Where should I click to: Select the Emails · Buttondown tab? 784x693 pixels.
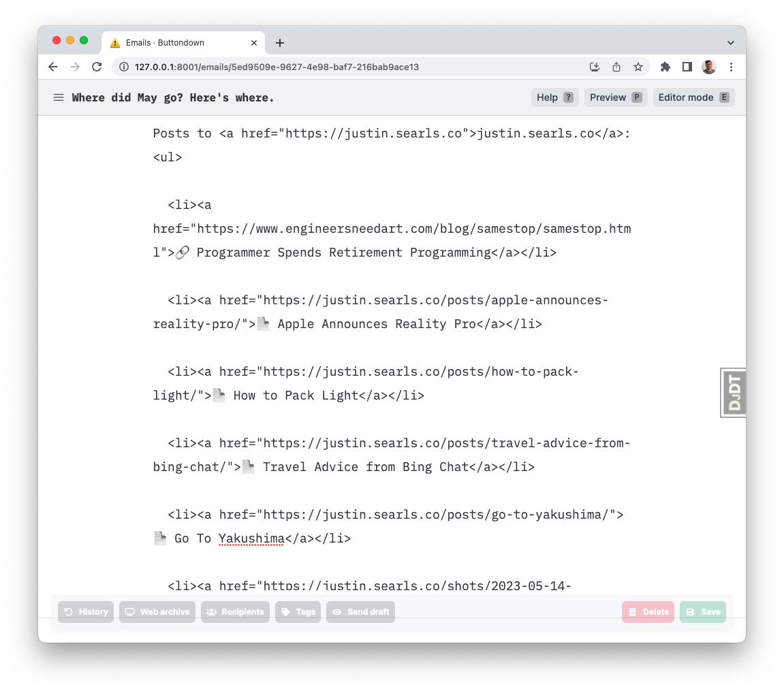click(183, 43)
